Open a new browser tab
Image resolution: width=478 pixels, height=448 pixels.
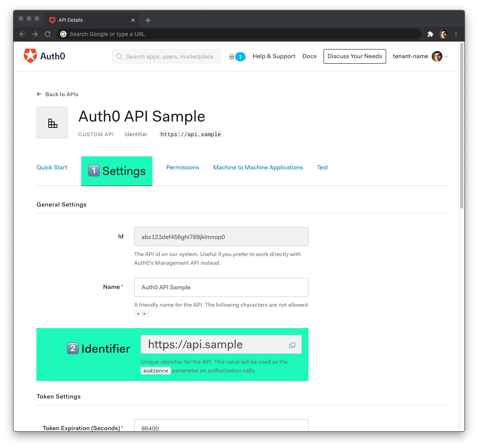(x=148, y=20)
